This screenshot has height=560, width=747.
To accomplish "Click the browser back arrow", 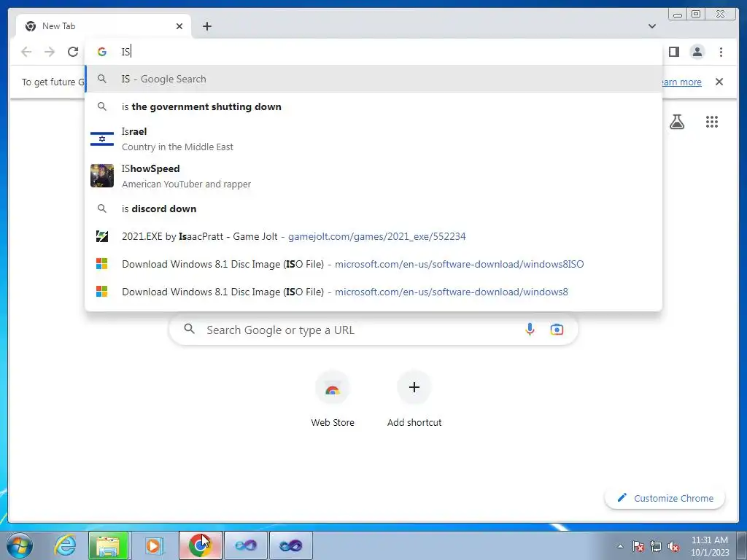I will pyautogui.click(x=26, y=52).
